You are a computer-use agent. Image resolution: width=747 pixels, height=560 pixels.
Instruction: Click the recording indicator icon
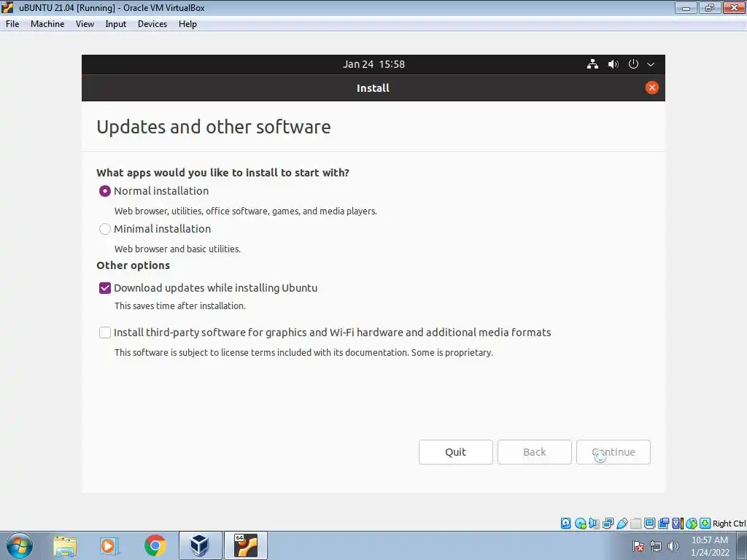click(x=663, y=524)
